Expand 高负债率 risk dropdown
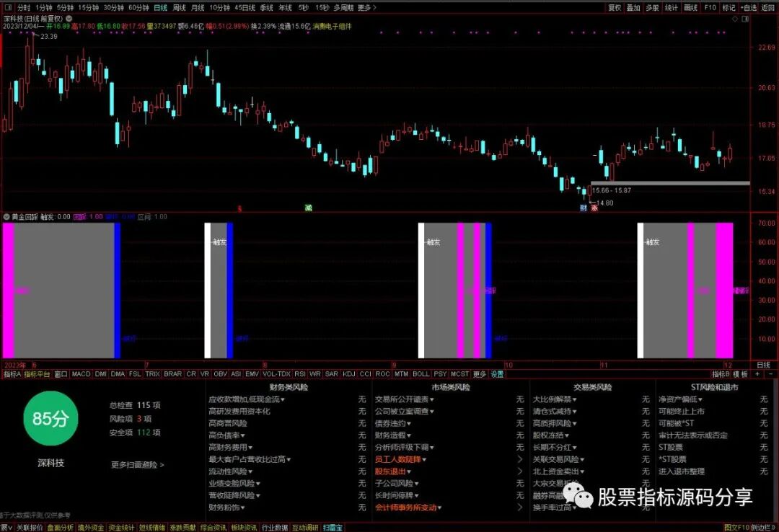 pos(227,435)
